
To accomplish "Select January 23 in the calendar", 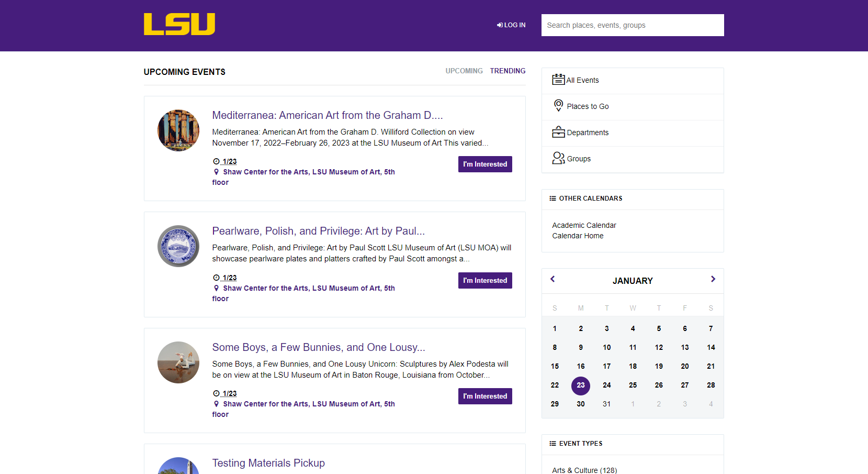I will pos(581,385).
